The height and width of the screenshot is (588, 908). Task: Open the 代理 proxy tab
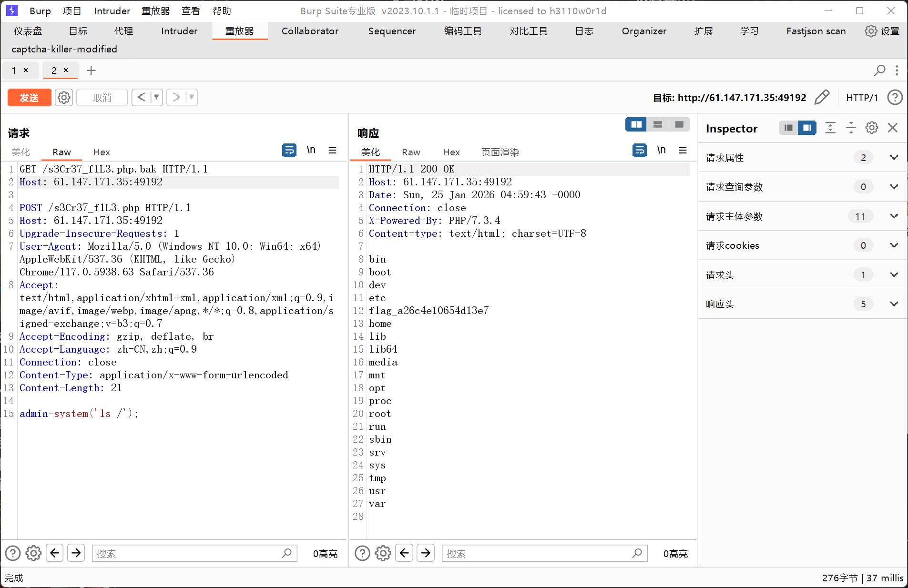123,31
